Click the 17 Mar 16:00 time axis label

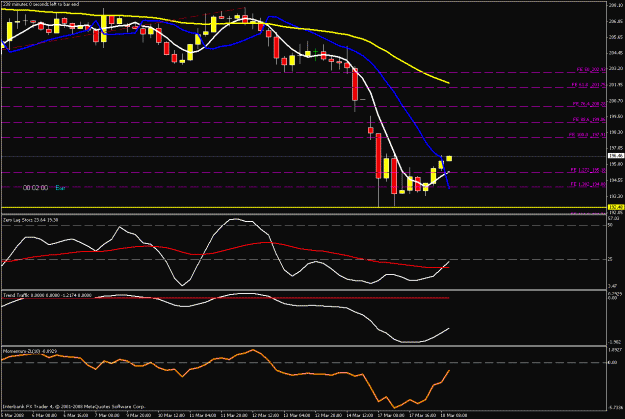pyautogui.click(x=423, y=415)
